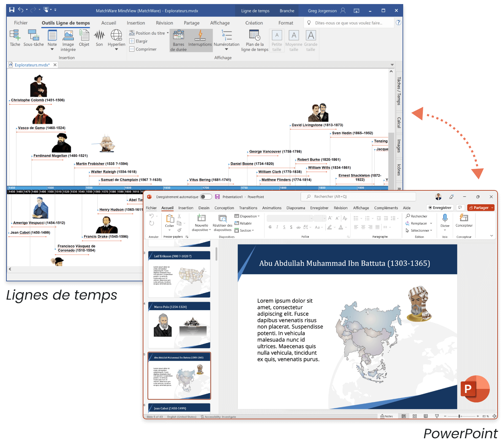Toggle Barres de durée in MindView
The image size is (504, 443).
coord(179,40)
